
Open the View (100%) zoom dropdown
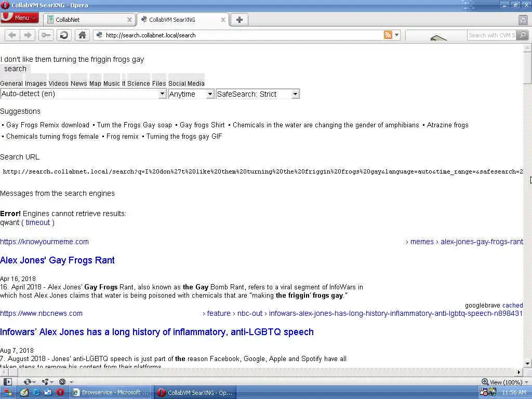click(506, 382)
